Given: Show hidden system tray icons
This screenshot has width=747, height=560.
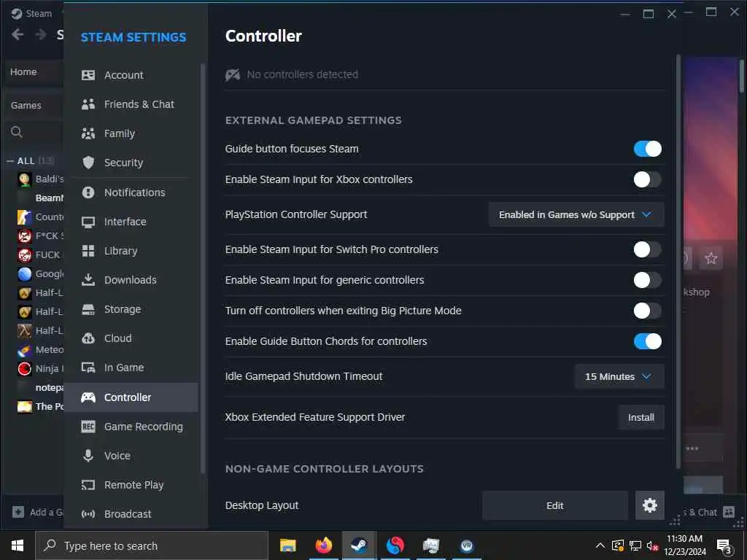Looking at the screenshot, I should tap(600, 545).
